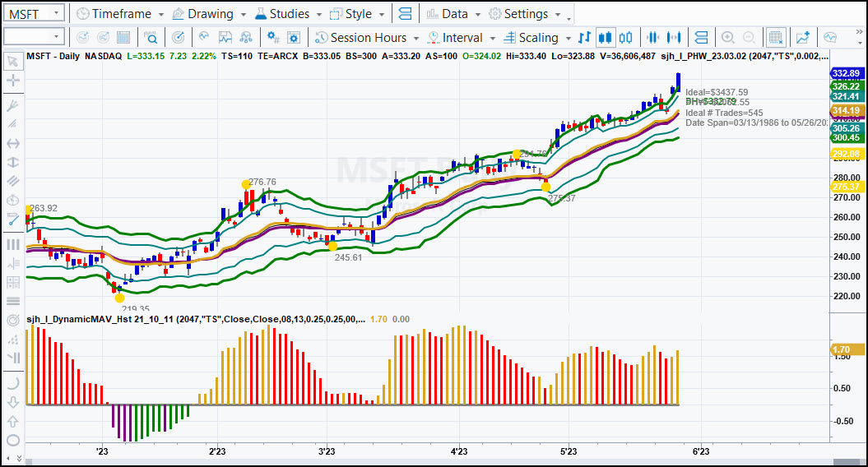Open the target radar toolbar icon
The height and width of the screenshot is (467, 868).
point(179,38)
